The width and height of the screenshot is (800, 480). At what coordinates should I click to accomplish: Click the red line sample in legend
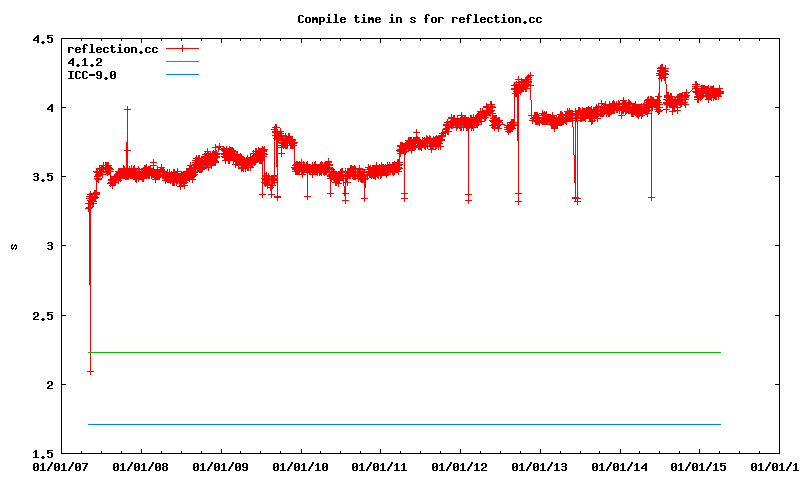point(183,49)
